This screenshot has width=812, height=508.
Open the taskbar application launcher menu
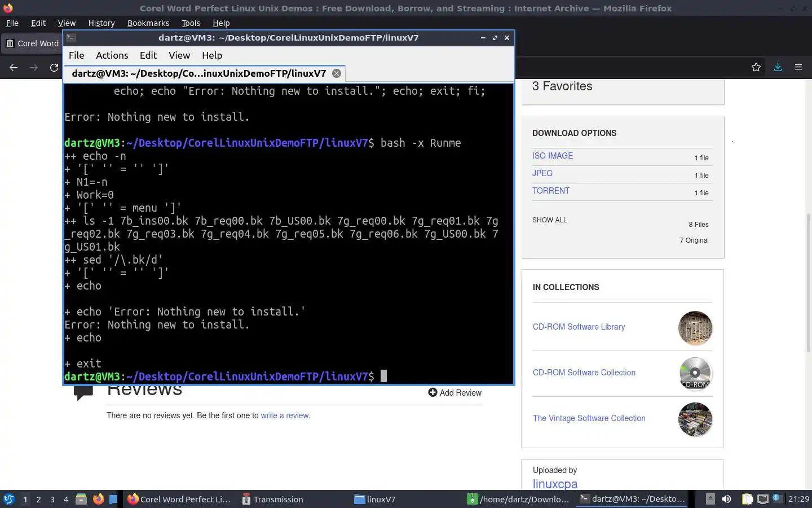8,499
